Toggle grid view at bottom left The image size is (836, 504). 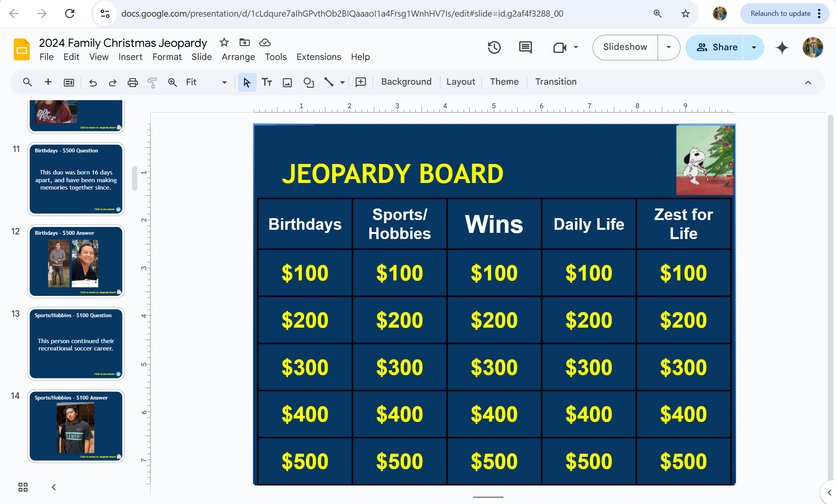click(23, 487)
